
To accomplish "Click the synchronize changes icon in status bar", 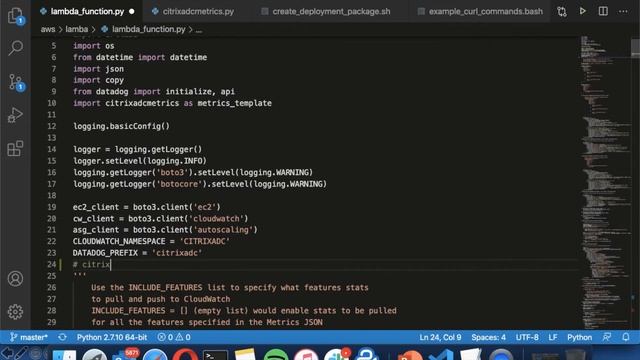I will [x=62, y=337].
